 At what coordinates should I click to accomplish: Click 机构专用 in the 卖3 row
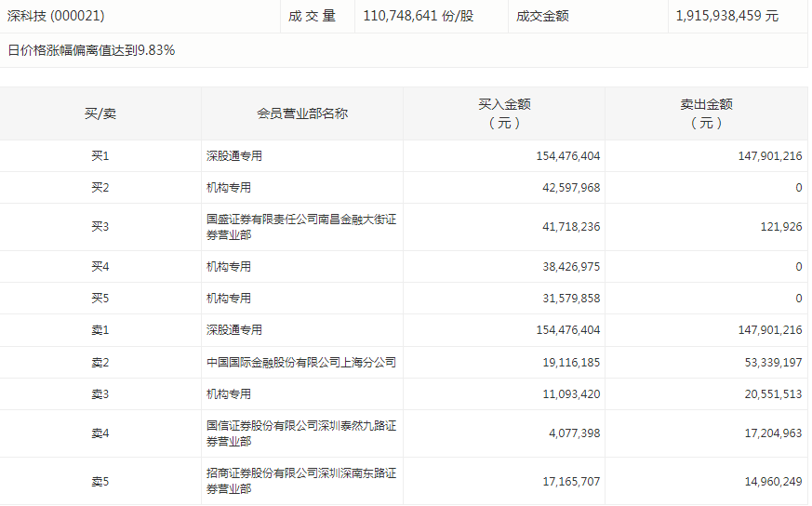229,394
